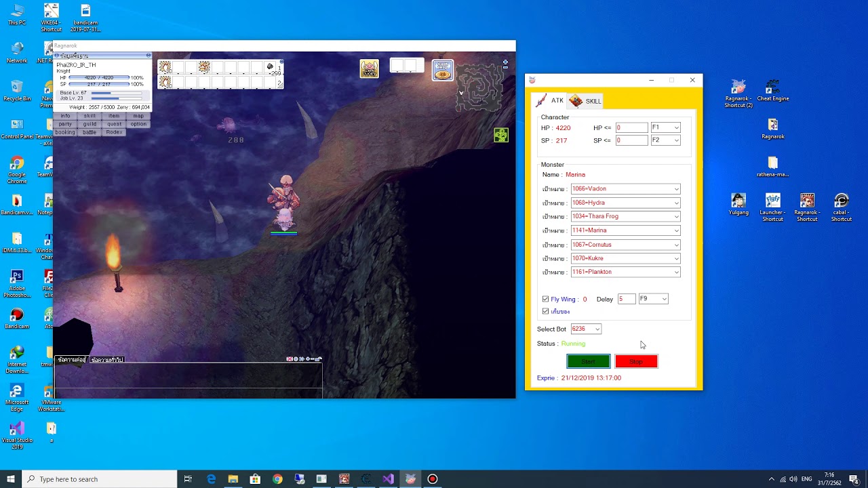The width and height of the screenshot is (868, 488).
Task: Expand the 1141=Marina target dropdown
Action: tap(625, 230)
